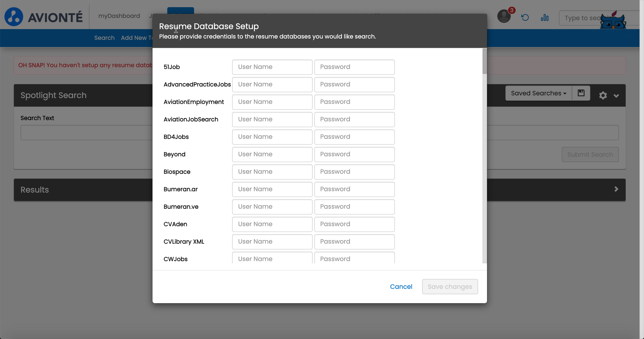Focus the CWJobs User Name field

point(272,258)
